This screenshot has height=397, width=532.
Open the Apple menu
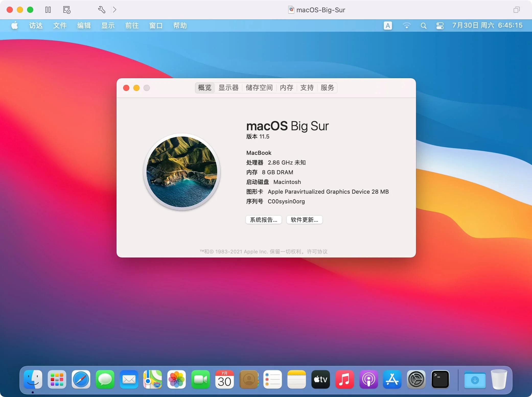(x=15, y=26)
